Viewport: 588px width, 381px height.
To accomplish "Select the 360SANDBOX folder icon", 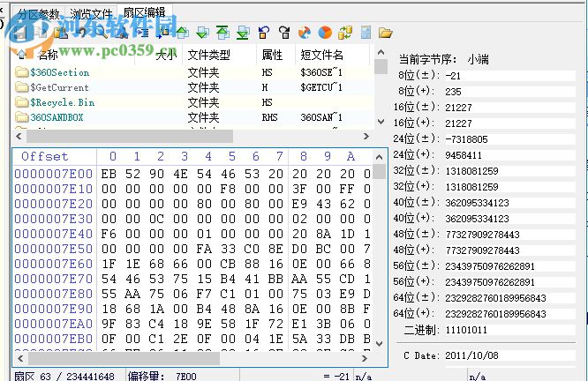I will coord(22,117).
